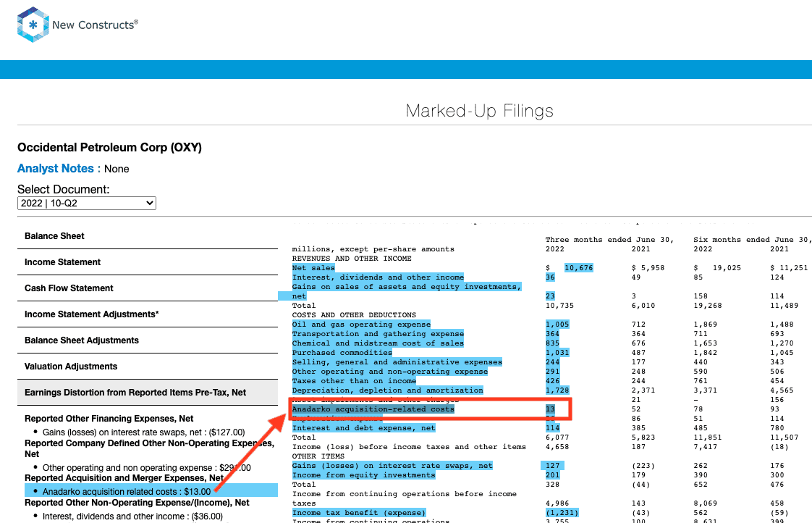
Task: Click highlighted Interest, dividends and other income in filing
Action: (378, 277)
